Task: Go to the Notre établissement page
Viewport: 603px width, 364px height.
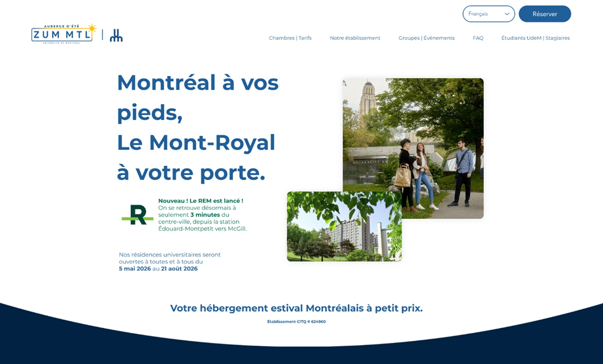Action: (355, 38)
